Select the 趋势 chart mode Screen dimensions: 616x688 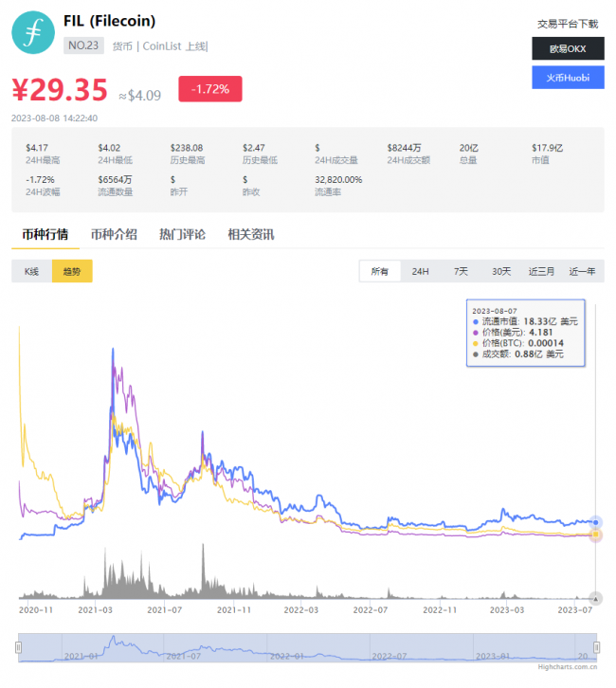tap(72, 271)
